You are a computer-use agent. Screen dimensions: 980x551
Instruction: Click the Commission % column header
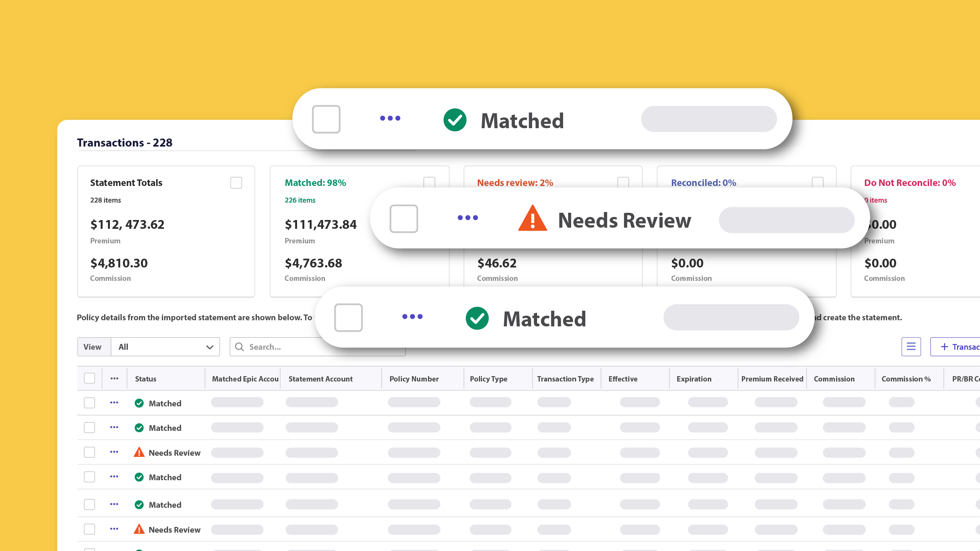[906, 379]
